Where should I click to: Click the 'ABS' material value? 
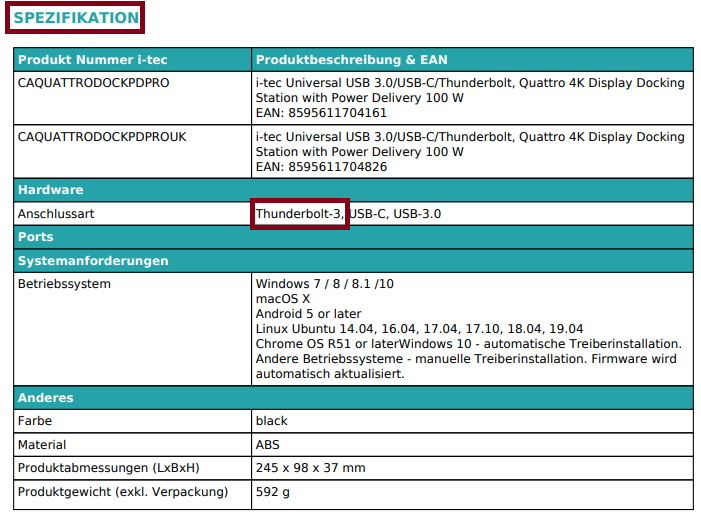tap(267, 445)
